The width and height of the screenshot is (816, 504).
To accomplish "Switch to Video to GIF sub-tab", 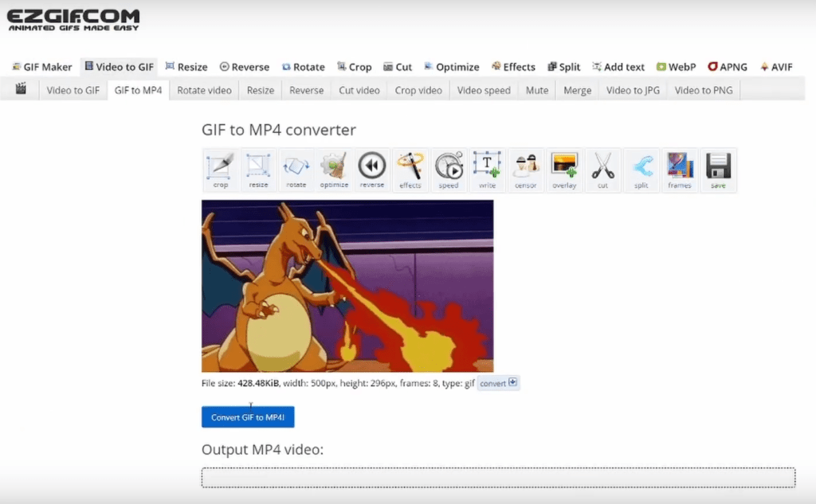I will click(x=73, y=91).
